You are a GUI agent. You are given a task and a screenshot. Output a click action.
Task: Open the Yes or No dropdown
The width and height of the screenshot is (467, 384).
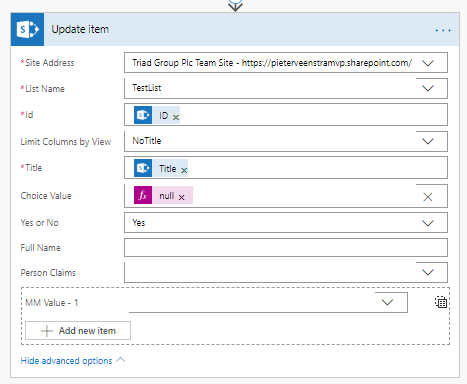[428, 223]
